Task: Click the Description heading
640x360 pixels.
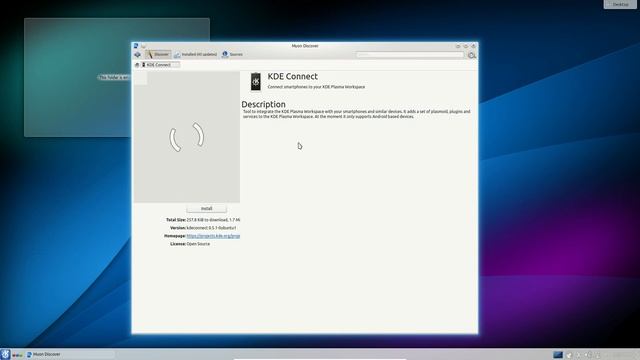Action: coord(263,104)
